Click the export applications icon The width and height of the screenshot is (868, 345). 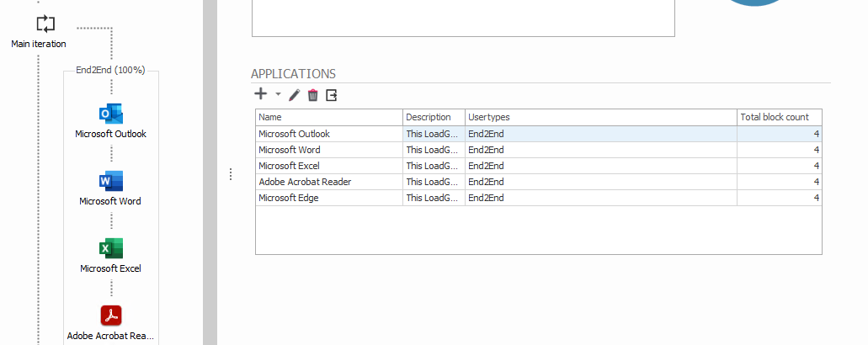332,96
